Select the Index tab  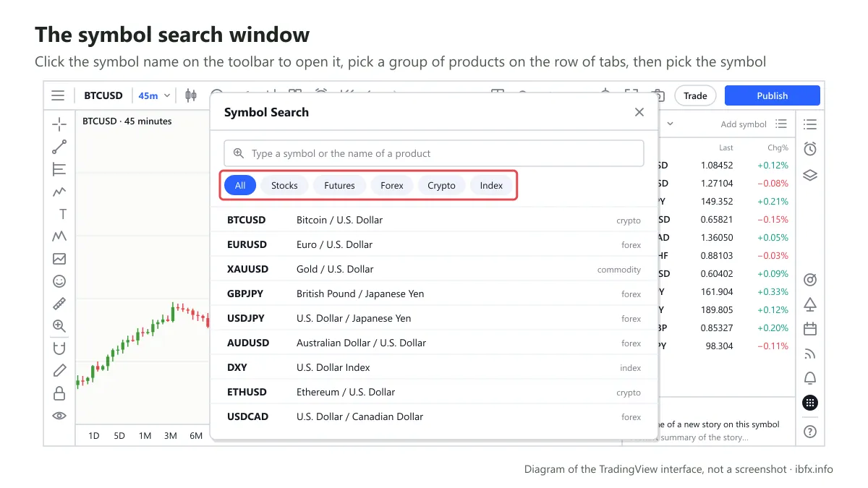[491, 186]
